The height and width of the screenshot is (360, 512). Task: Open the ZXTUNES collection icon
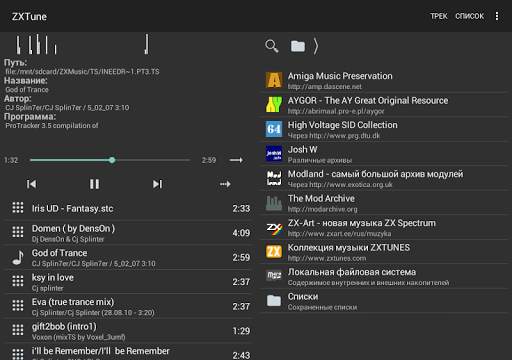[274, 252]
